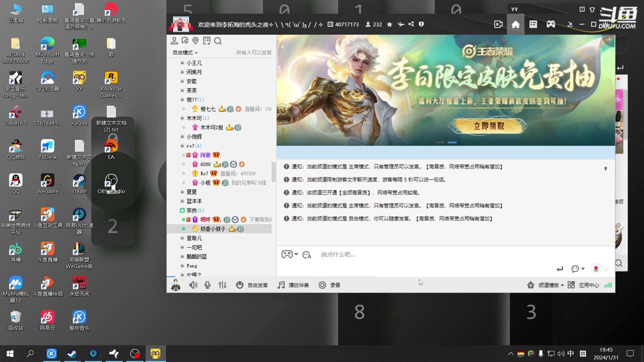
Task: Open the audio mixer sliders icon
Action: pyautogui.click(x=222, y=285)
